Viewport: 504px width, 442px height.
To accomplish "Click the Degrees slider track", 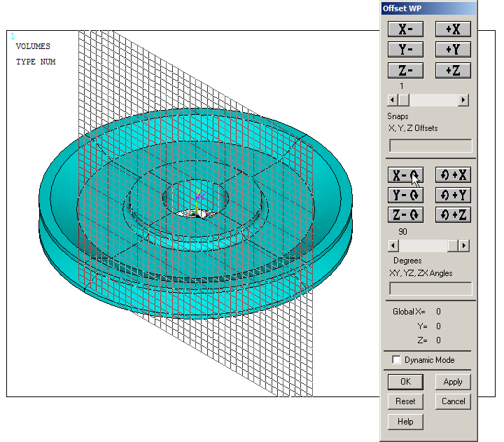I will pyautogui.click(x=423, y=246).
